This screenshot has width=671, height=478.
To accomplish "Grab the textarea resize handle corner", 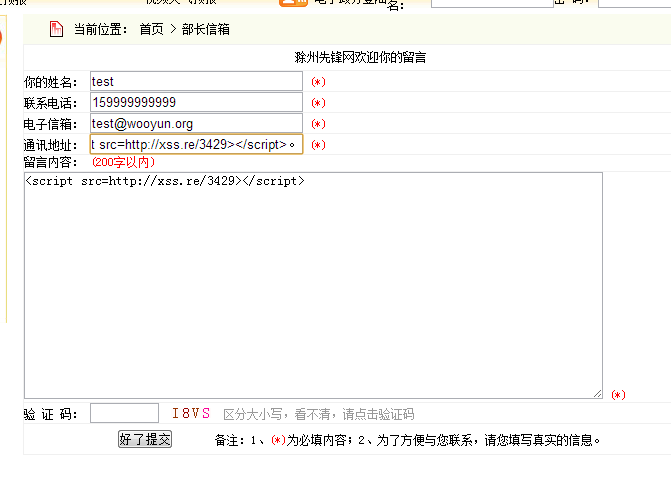I will click(x=597, y=394).
